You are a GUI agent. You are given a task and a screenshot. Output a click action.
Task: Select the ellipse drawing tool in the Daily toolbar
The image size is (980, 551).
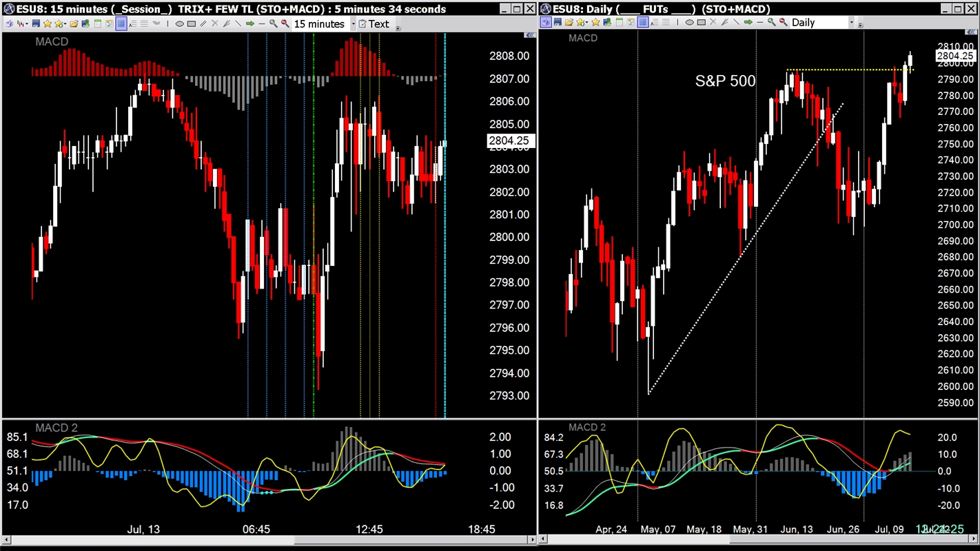point(689,22)
